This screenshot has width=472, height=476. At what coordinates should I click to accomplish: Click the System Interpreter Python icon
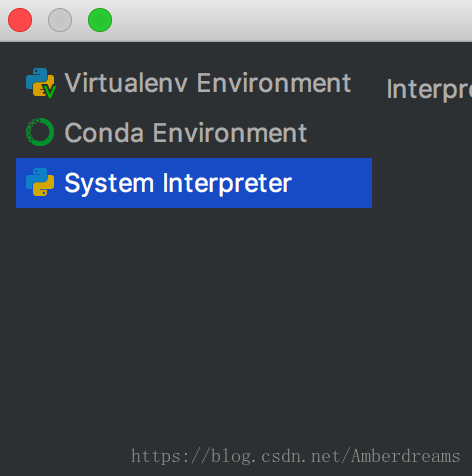coord(40,182)
